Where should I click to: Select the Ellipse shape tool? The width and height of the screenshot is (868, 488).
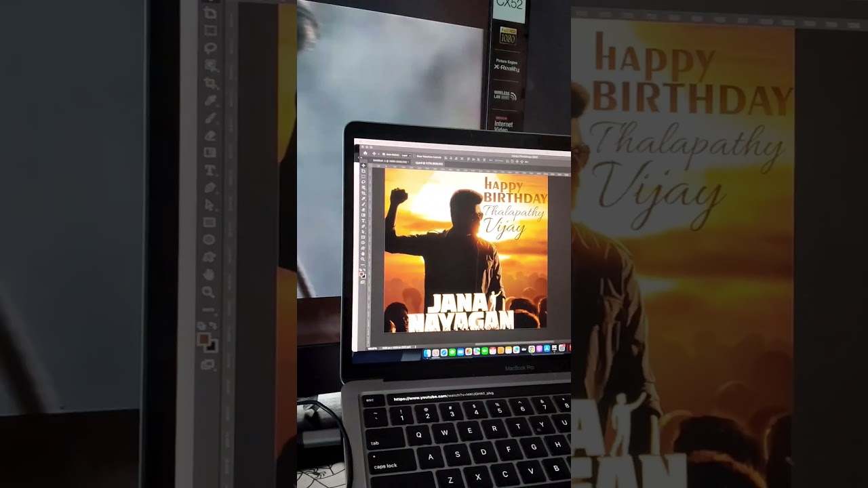[x=363, y=243]
